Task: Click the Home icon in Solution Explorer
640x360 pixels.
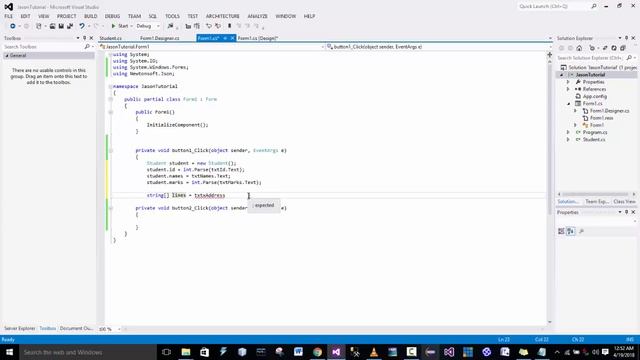Action: pyautogui.click(x=579, y=48)
